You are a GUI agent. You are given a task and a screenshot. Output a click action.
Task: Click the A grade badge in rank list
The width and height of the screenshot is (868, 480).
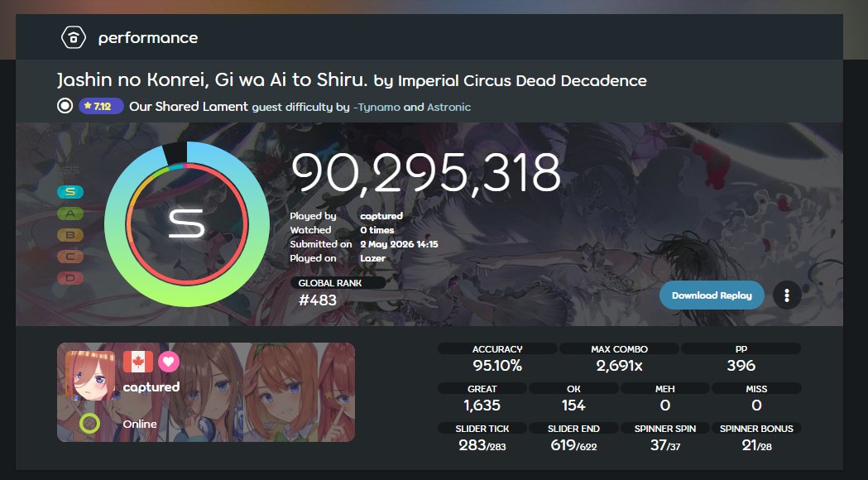[x=70, y=214]
